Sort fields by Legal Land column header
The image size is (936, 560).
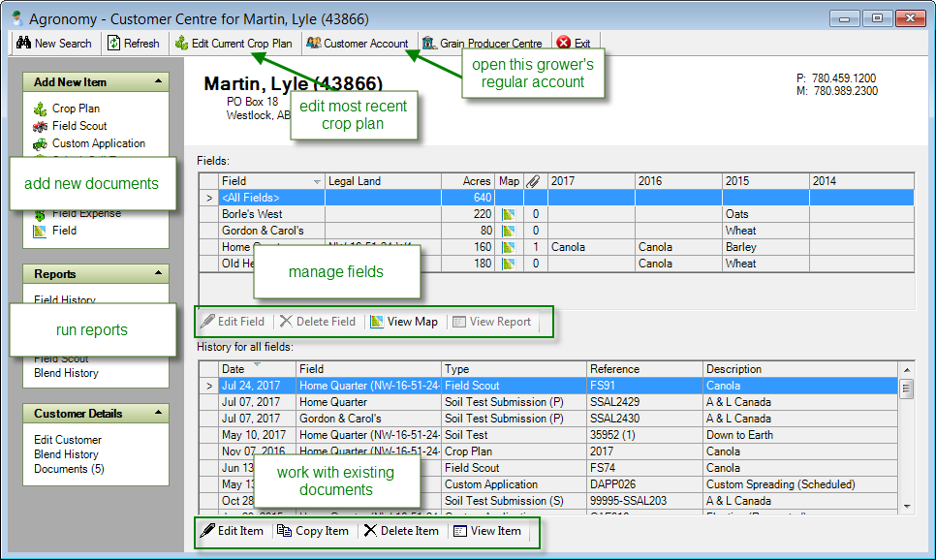(x=384, y=181)
